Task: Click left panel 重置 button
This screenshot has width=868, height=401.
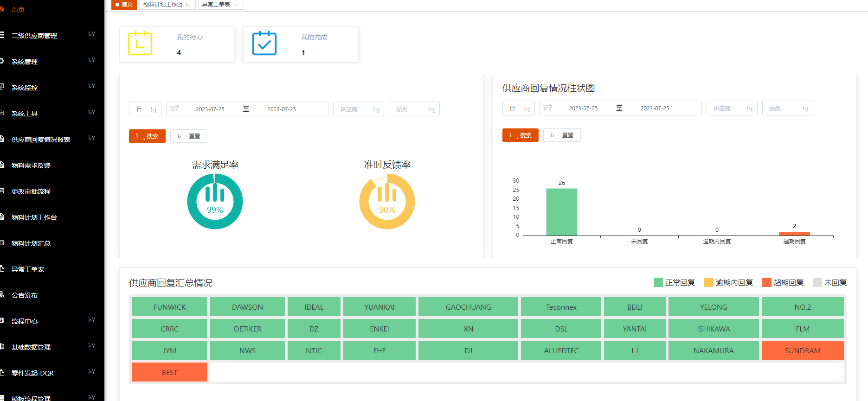Action: pyautogui.click(x=189, y=136)
